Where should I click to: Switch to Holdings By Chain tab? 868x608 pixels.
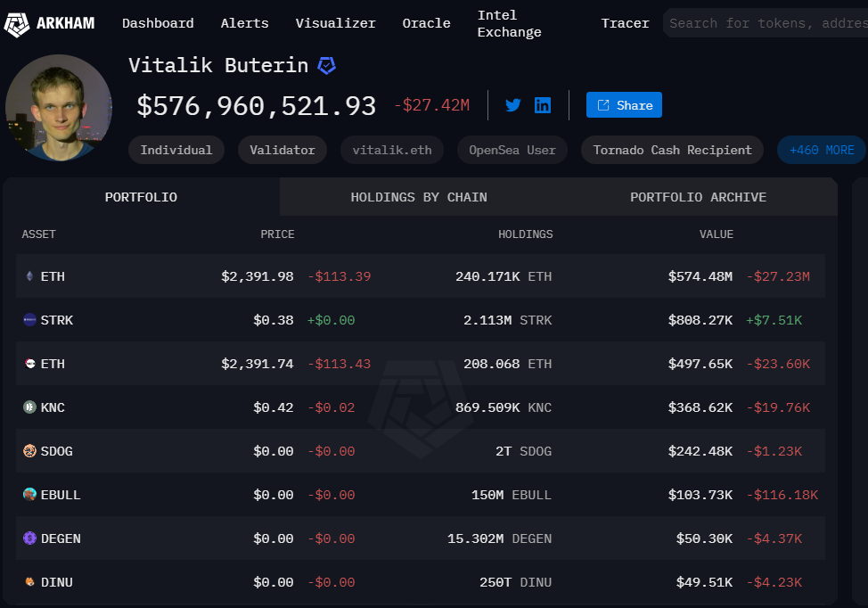tap(419, 197)
